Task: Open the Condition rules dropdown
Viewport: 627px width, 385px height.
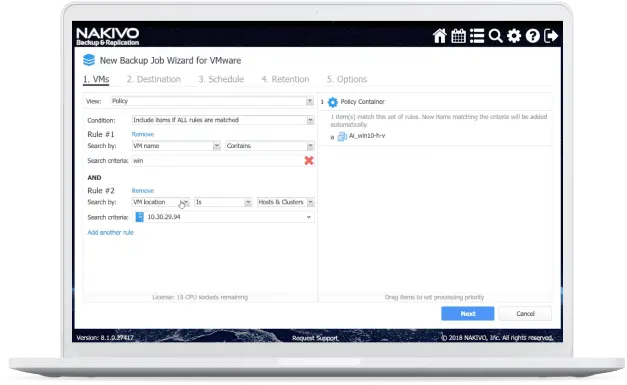Action: click(x=223, y=120)
